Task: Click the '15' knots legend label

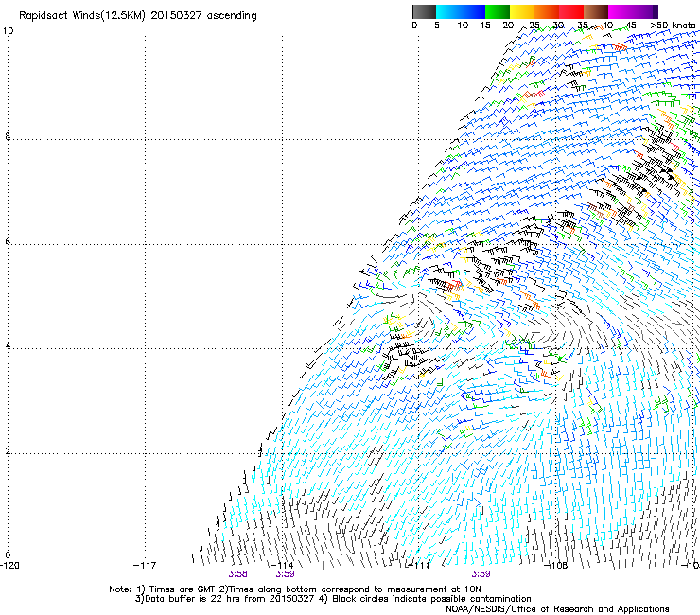Action: (485, 25)
